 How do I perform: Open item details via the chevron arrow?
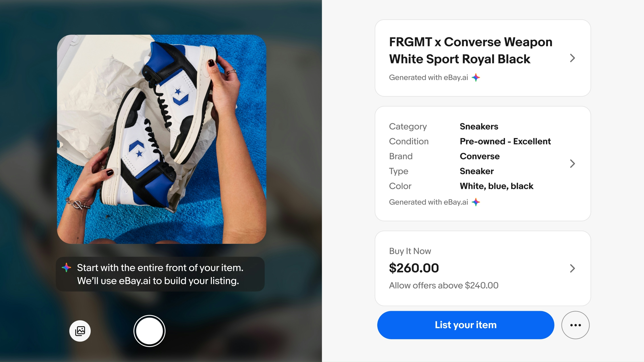coord(572,164)
